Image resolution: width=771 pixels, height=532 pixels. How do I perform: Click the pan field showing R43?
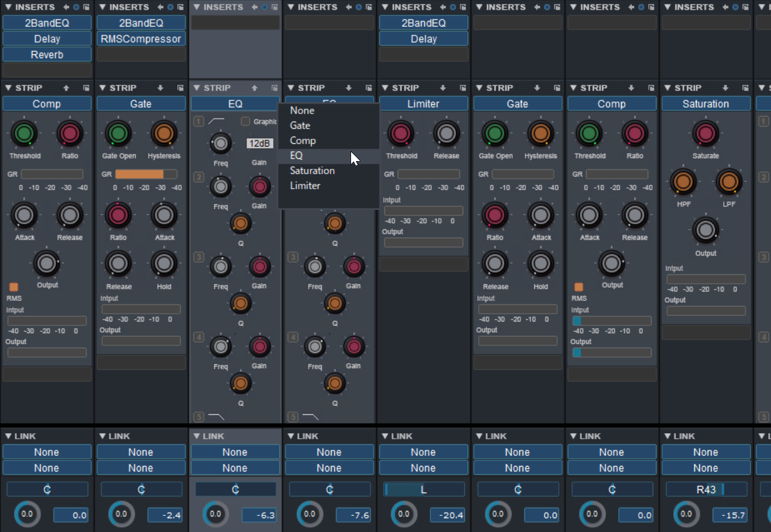point(705,489)
